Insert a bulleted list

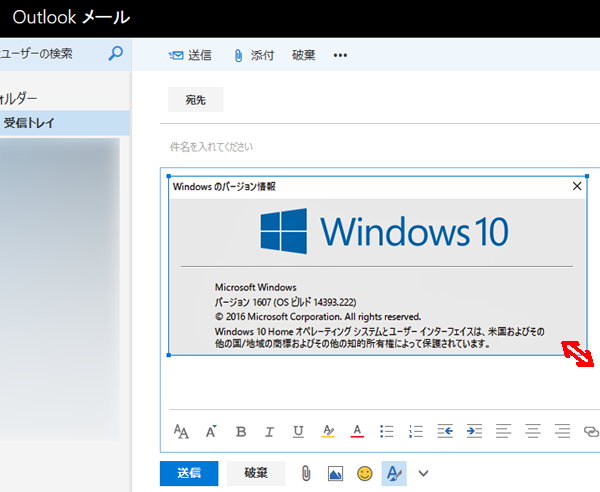tap(386, 431)
